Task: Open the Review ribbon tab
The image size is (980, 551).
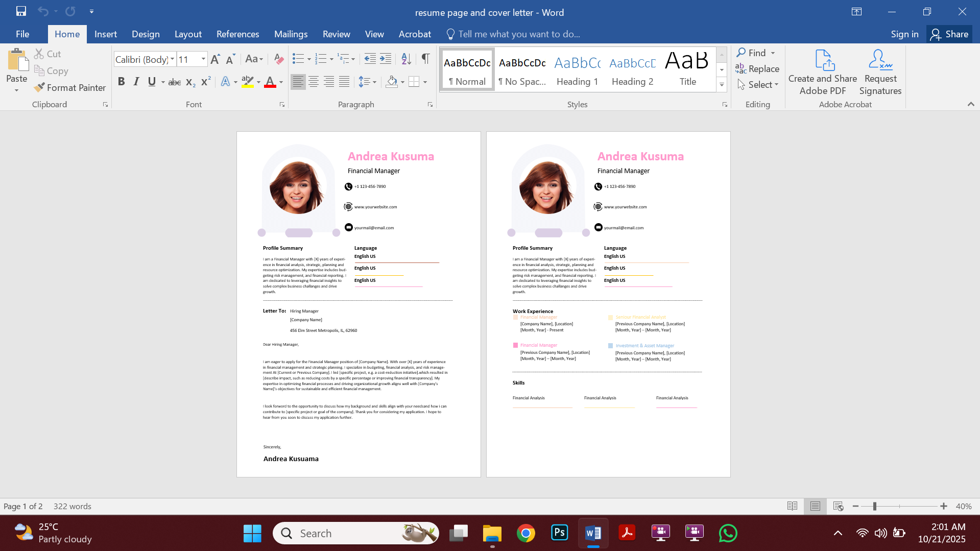Action: point(336,34)
